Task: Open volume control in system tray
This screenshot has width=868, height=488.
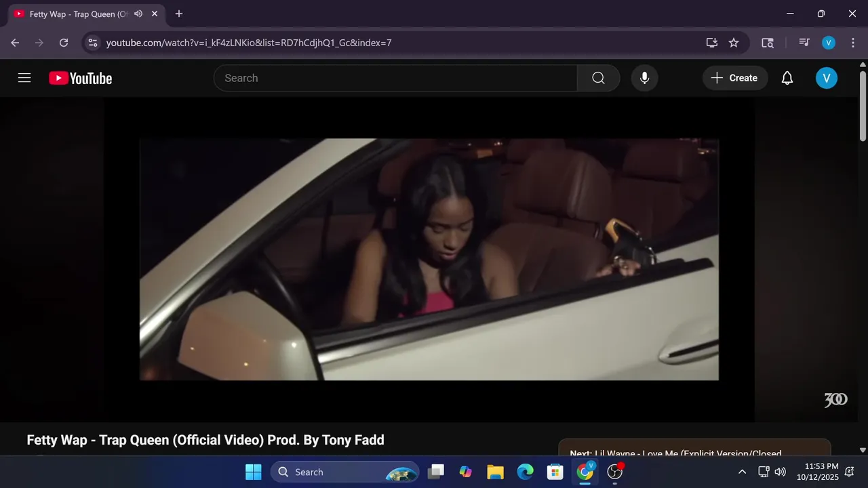Action: [781, 472]
